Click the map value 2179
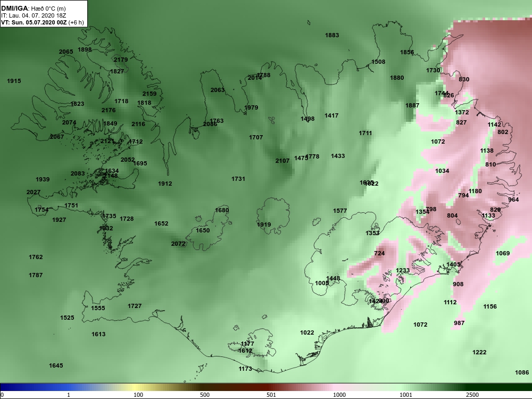Viewport: 532px width, 399px height. 121,60
